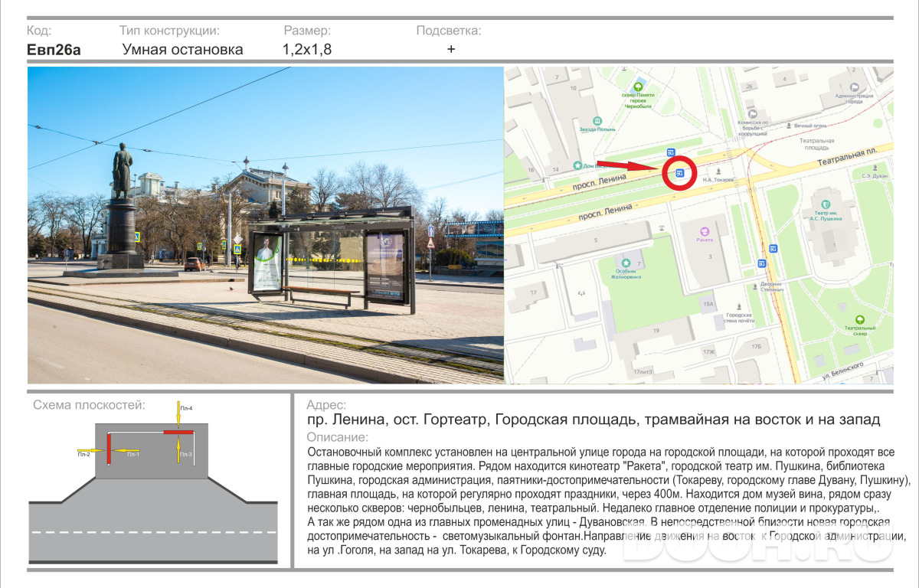Click the Адрес: label
The image size is (919, 588).
click(325, 405)
